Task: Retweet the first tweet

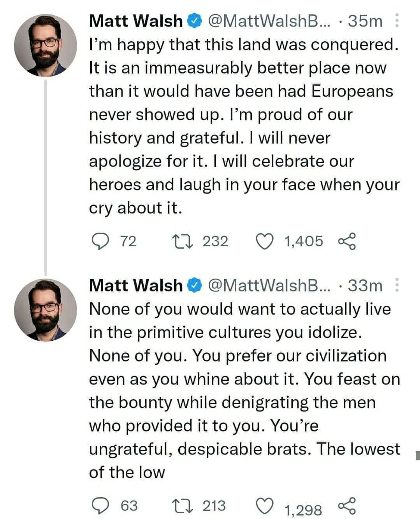Action: pyautogui.click(x=183, y=241)
